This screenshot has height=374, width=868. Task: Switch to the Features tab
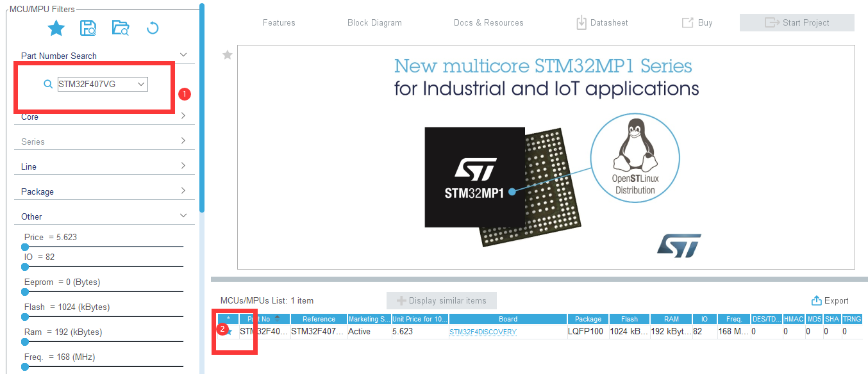(x=279, y=23)
